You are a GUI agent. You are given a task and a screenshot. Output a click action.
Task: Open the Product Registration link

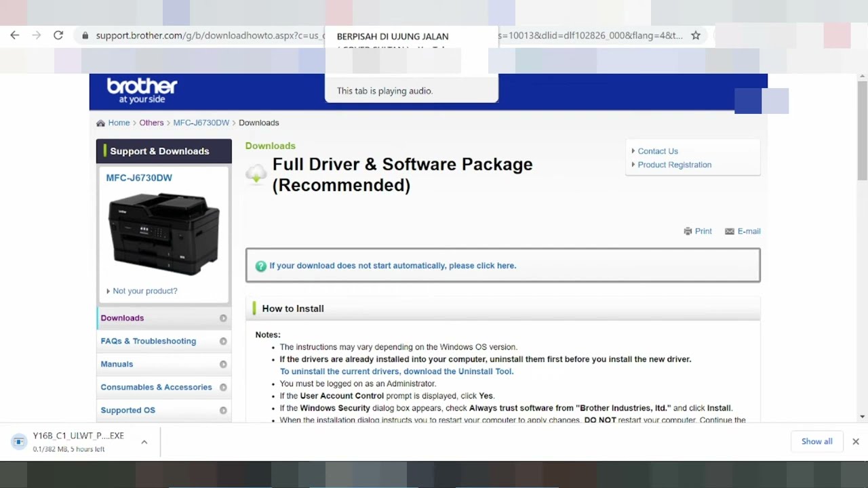(675, 165)
